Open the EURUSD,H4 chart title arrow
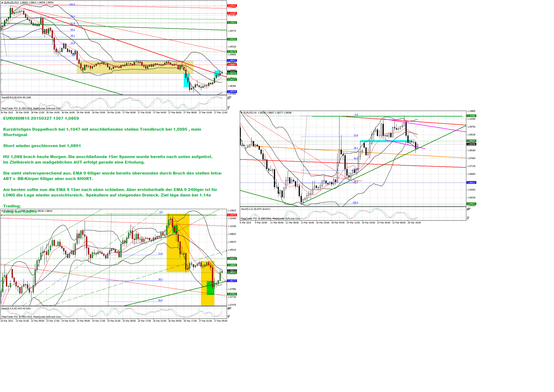The image size is (554, 392). (242, 113)
